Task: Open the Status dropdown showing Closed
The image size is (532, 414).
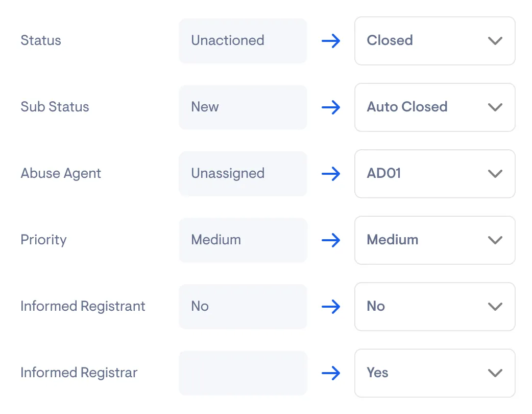Action: [x=434, y=41]
